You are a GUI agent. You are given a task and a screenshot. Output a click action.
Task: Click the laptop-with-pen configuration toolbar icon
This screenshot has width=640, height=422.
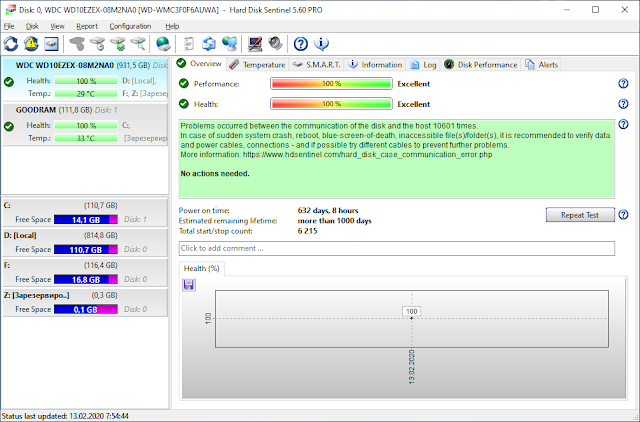click(255, 44)
